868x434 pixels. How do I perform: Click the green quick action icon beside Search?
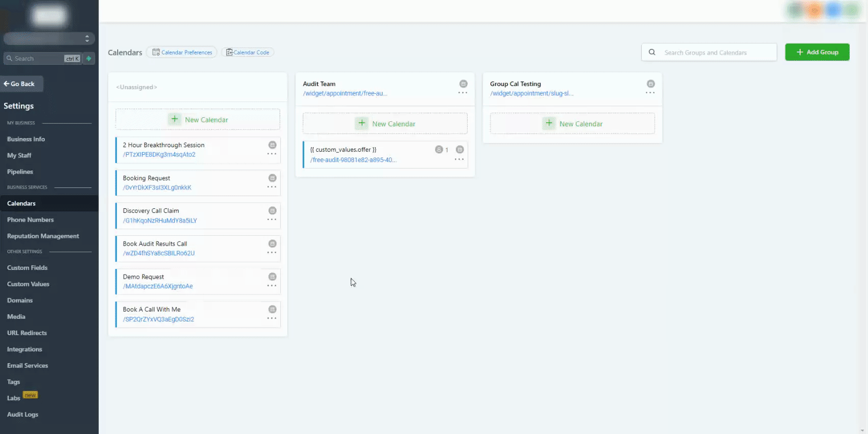click(89, 59)
